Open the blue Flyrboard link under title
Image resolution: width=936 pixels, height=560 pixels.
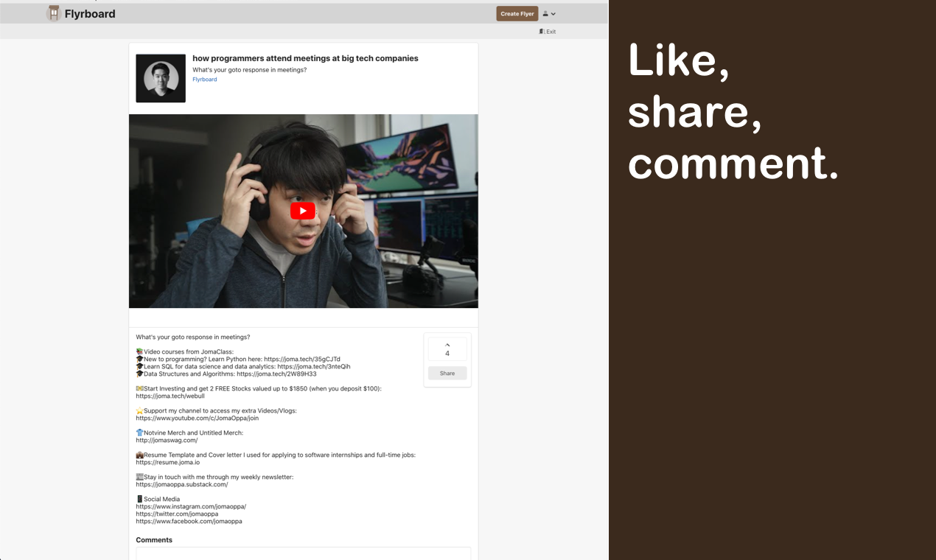(205, 80)
